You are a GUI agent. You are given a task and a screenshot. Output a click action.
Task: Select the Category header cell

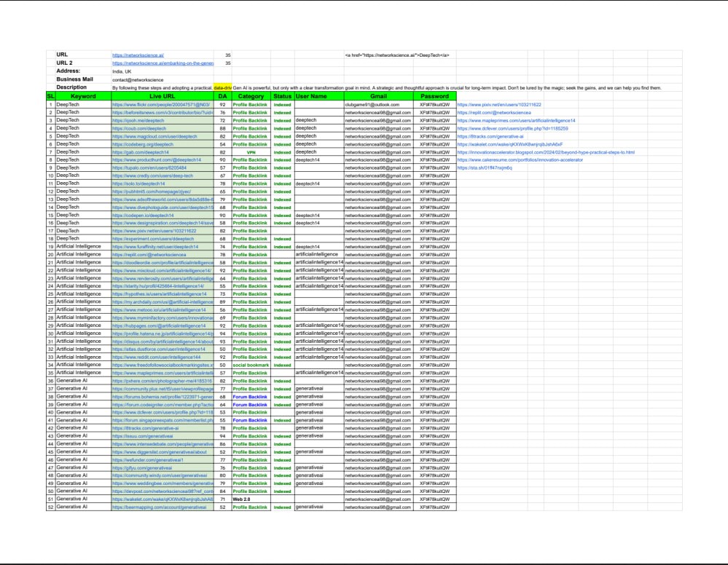point(251,96)
